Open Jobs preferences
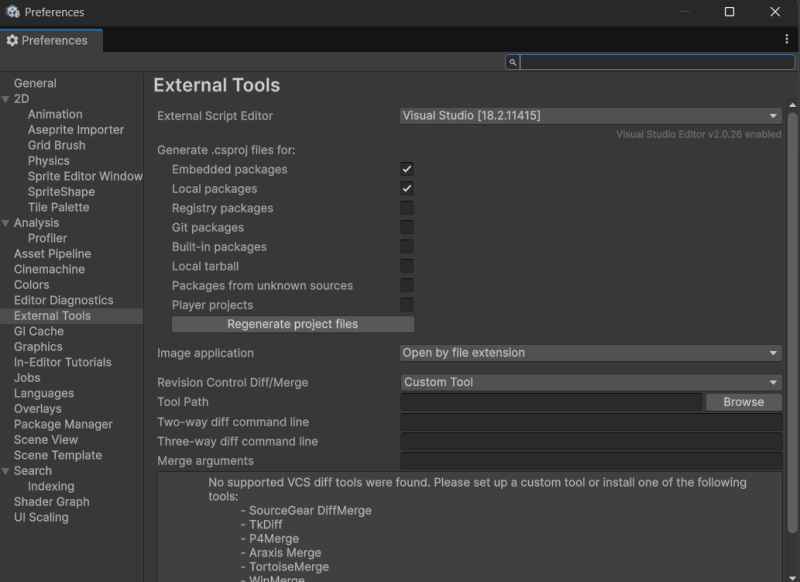The width and height of the screenshot is (800, 582). 27,378
